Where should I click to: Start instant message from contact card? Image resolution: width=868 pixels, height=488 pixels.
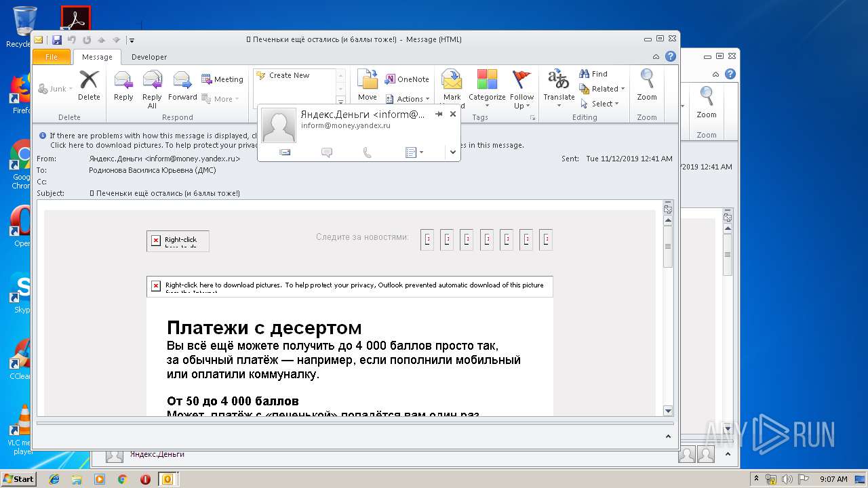(x=327, y=152)
